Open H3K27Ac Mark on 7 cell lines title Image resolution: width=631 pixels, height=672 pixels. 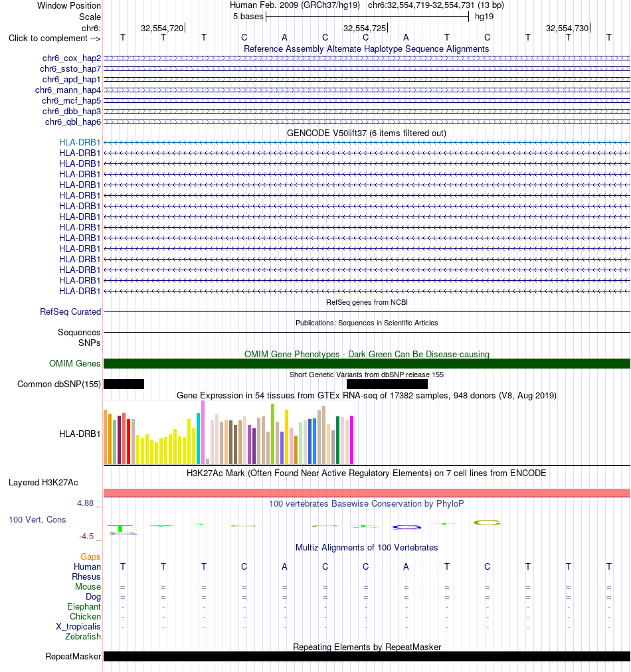click(367, 473)
